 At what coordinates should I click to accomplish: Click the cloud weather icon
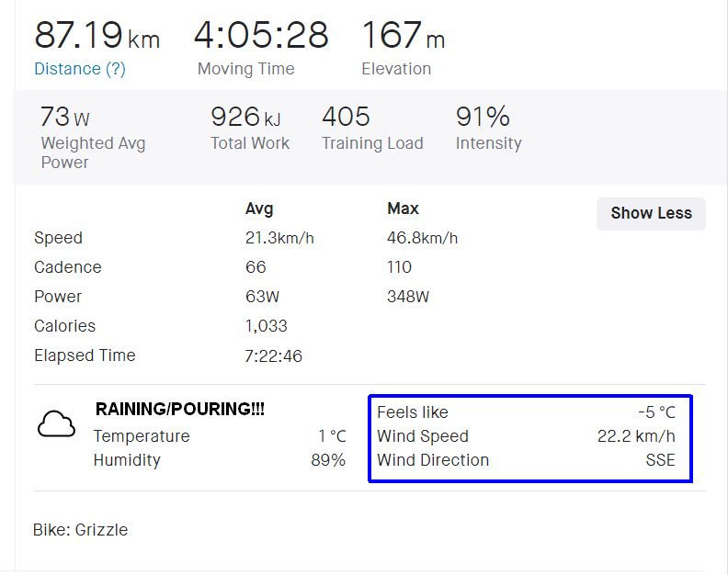click(x=56, y=424)
